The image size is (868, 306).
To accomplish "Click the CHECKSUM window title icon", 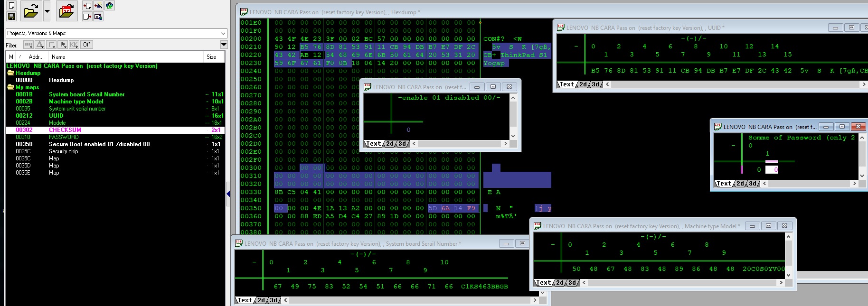I will (x=717, y=127).
